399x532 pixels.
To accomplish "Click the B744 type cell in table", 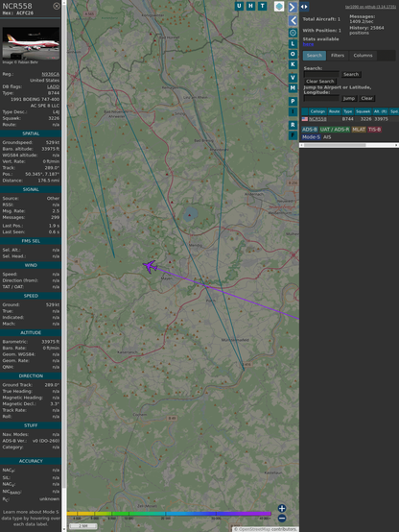I will 348,119.
